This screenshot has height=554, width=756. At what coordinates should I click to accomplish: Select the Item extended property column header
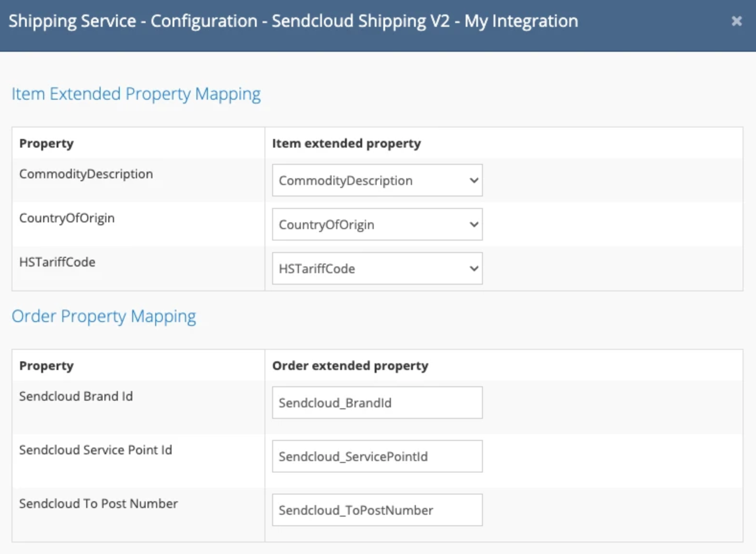tap(346, 143)
